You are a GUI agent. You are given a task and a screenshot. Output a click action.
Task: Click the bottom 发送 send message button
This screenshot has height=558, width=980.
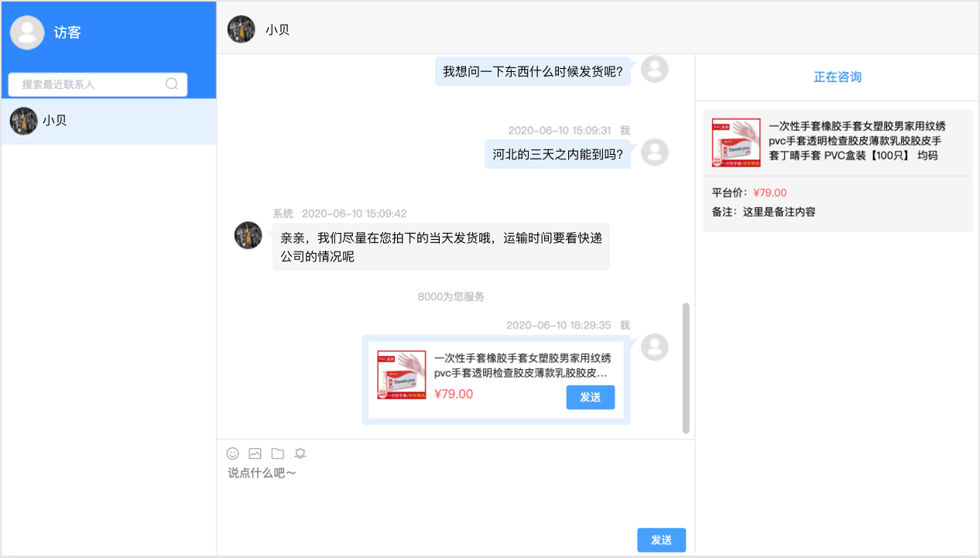(x=661, y=540)
